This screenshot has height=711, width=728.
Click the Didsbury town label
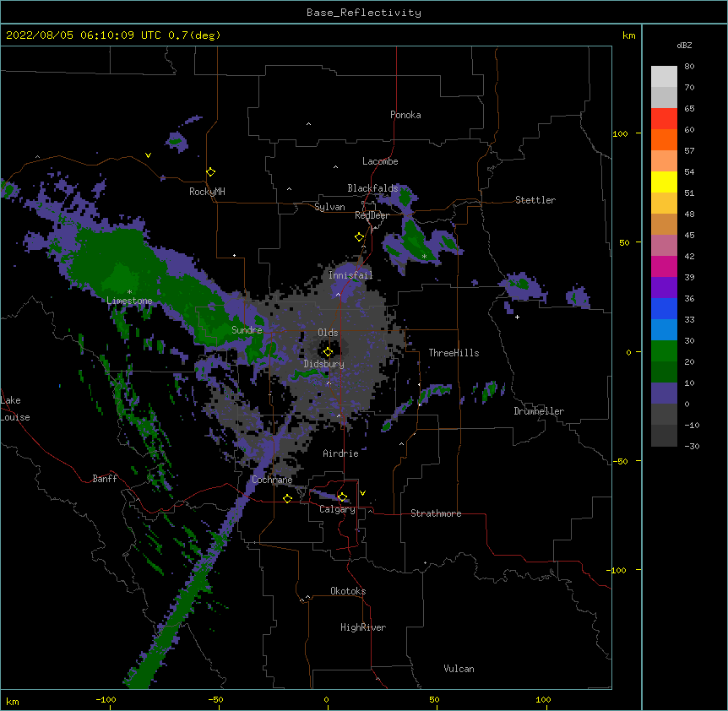[x=324, y=364]
